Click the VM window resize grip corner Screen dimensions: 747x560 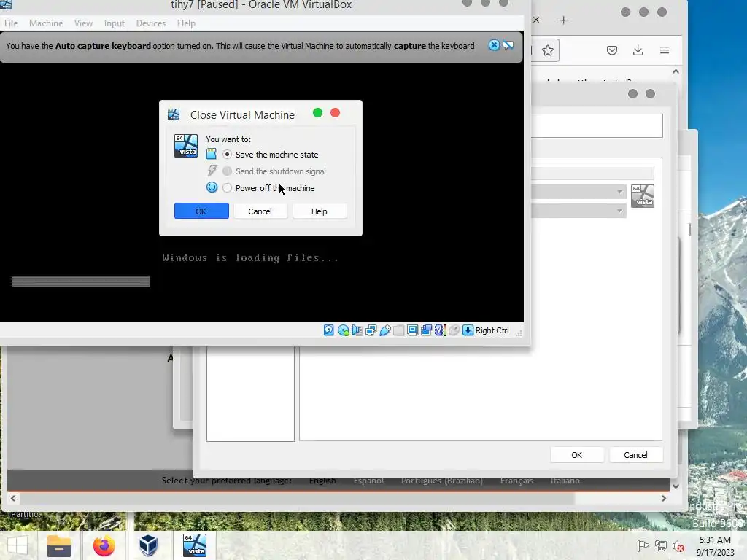519,332
